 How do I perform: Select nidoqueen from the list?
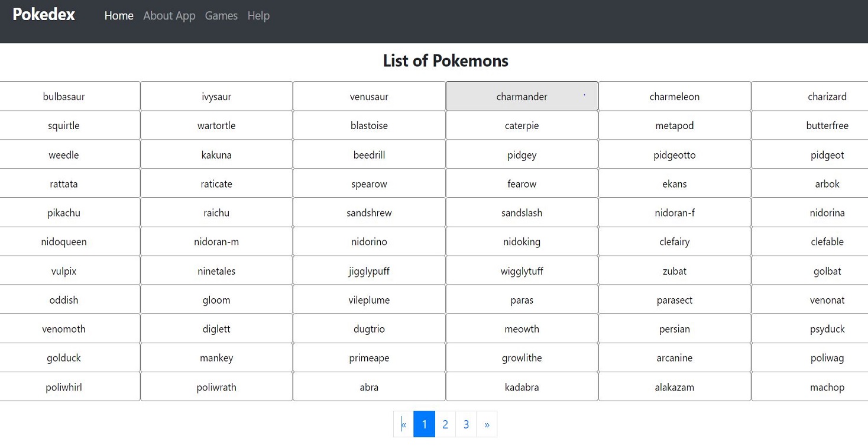pyautogui.click(x=63, y=241)
